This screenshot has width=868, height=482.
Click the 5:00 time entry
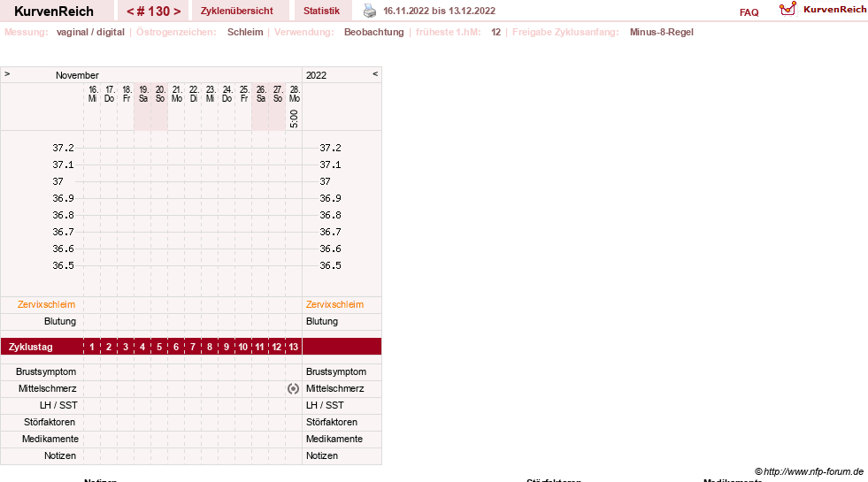click(x=294, y=119)
